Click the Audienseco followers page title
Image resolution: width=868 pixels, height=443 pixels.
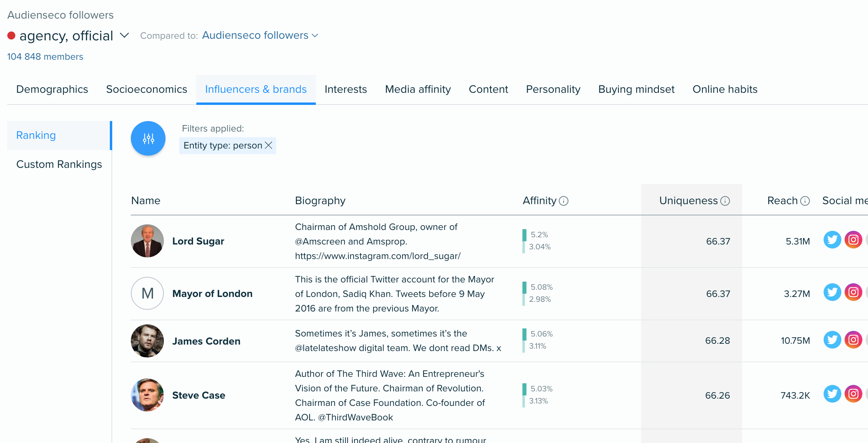(x=61, y=15)
